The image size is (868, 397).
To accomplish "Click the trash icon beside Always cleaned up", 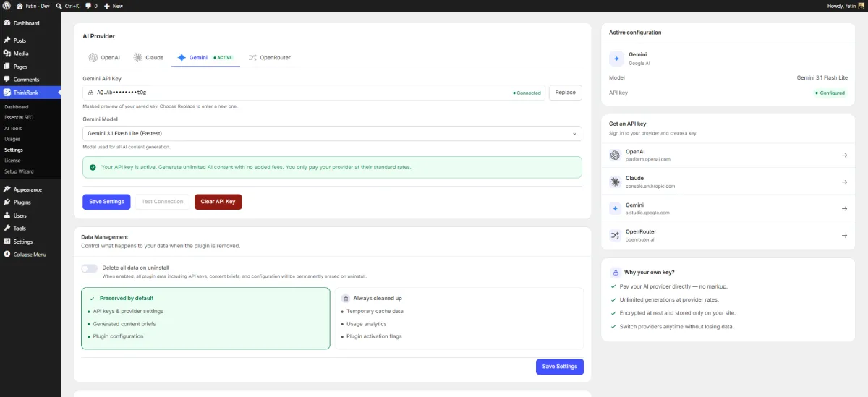I will pyautogui.click(x=346, y=298).
